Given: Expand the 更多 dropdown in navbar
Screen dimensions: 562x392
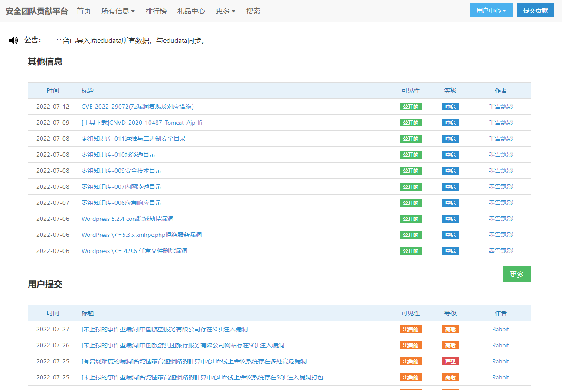Looking at the screenshot, I should coord(225,11).
